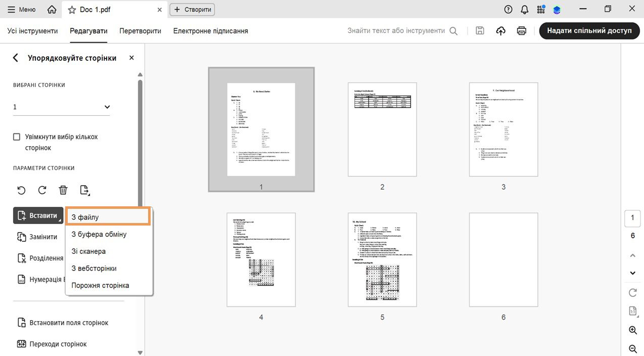Viewport: 644px width, 356px height.
Task: Click the zoom in magnifier
Action: (632, 330)
